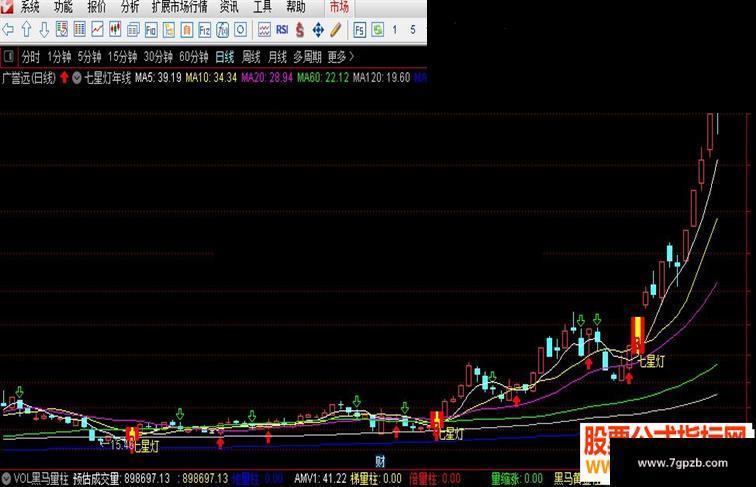The height and width of the screenshot is (487, 756).
Task: Toggle the panel icon left of 分时
Action: click(x=8, y=56)
